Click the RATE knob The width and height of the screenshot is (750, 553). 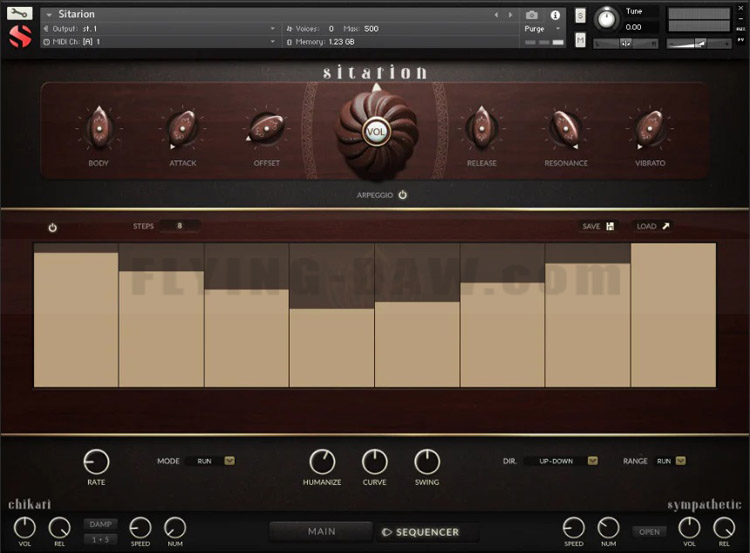tap(96, 462)
